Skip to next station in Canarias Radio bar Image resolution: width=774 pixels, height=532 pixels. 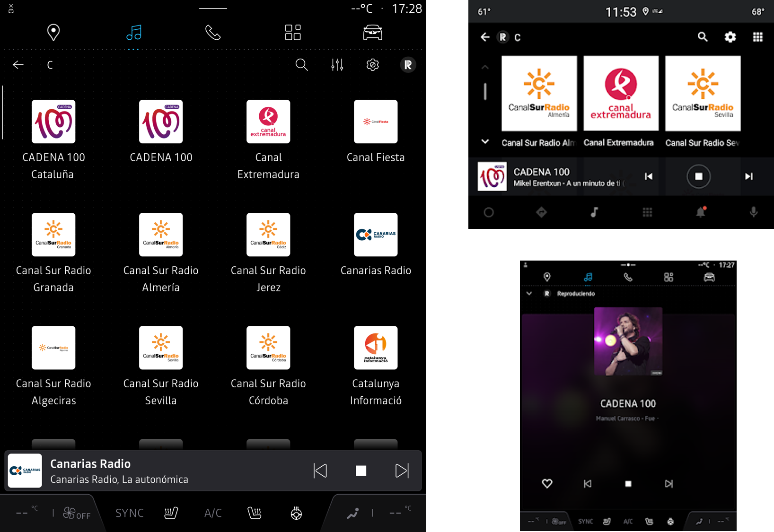click(x=402, y=471)
